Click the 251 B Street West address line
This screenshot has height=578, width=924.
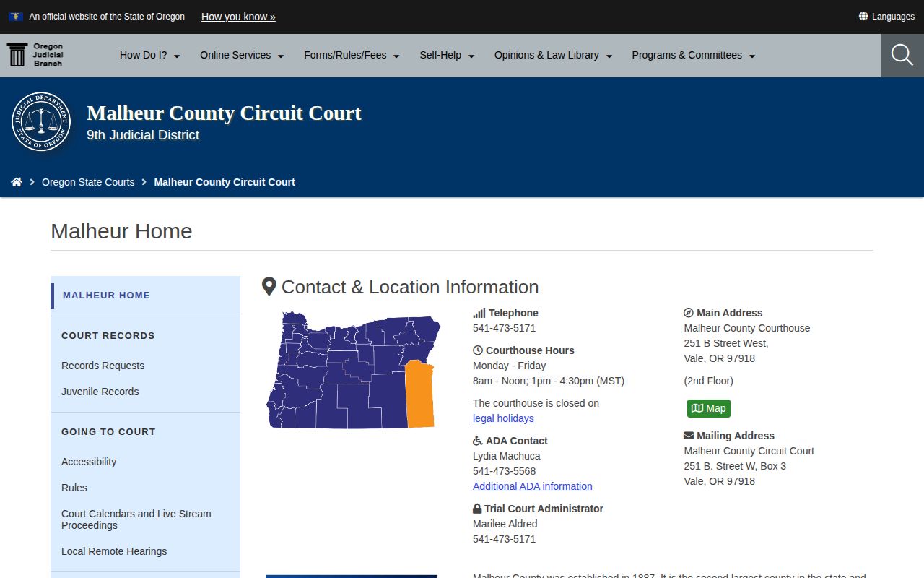[x=726, y=343]
